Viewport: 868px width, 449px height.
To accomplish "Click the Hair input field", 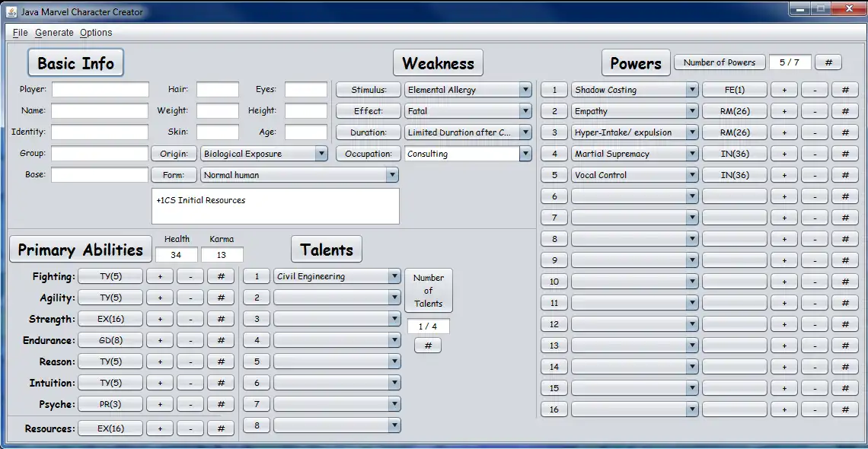I will [218, 89].
